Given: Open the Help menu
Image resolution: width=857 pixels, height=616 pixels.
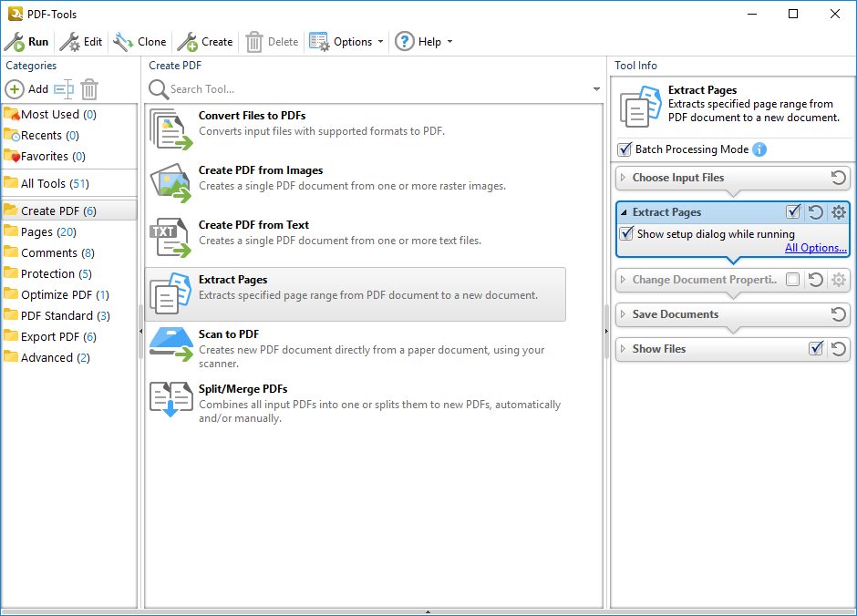Looking at the screenshot, I should (x=423, y=42).
